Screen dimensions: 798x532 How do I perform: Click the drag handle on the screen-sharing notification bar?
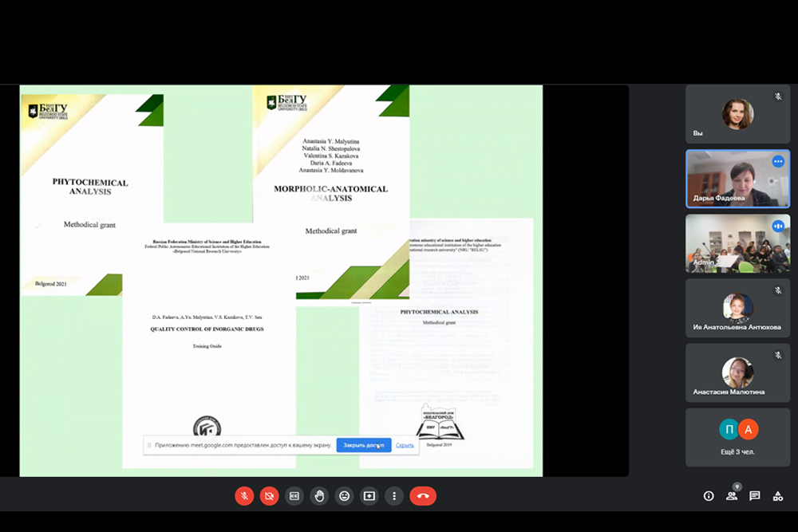(x=149, y=445)
